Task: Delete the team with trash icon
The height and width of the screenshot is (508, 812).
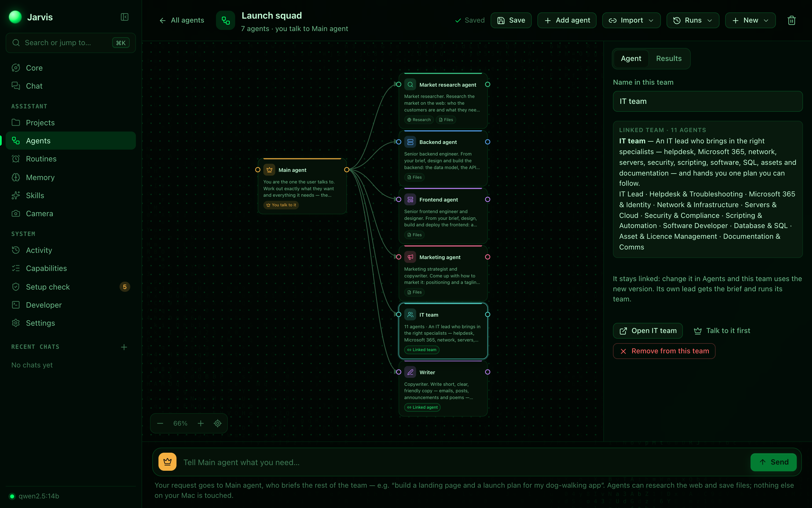Action: (791, 21)
